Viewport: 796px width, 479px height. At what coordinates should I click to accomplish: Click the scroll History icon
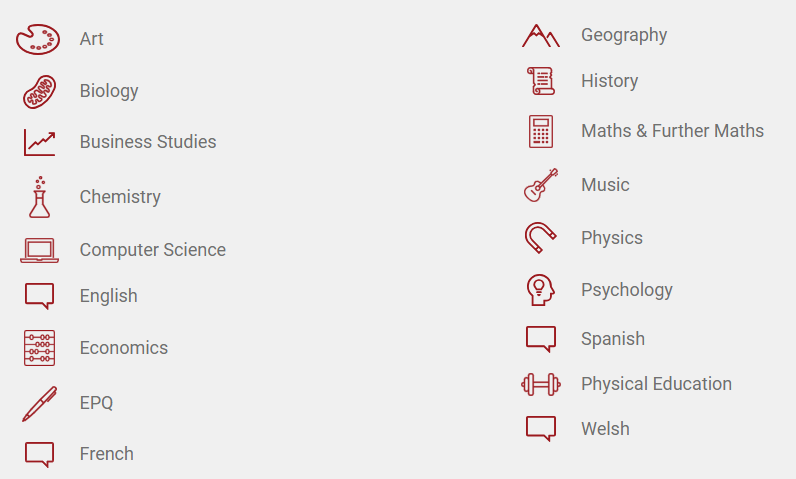[541, 81]
